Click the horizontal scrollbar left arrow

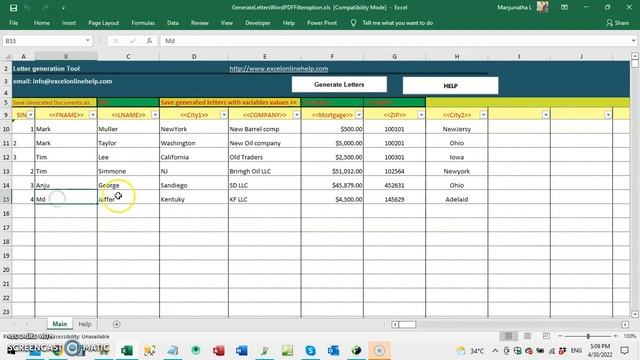click(395, 324)
